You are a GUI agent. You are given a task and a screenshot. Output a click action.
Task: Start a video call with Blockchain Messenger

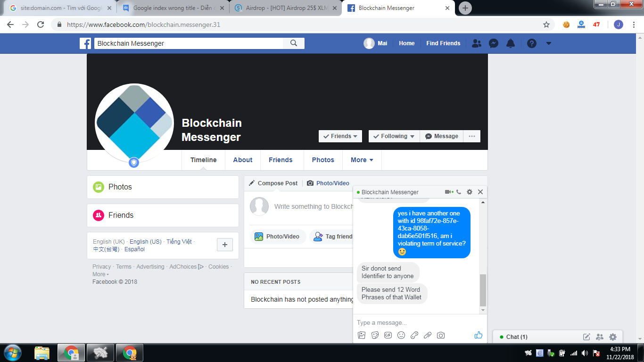point(448,192)
